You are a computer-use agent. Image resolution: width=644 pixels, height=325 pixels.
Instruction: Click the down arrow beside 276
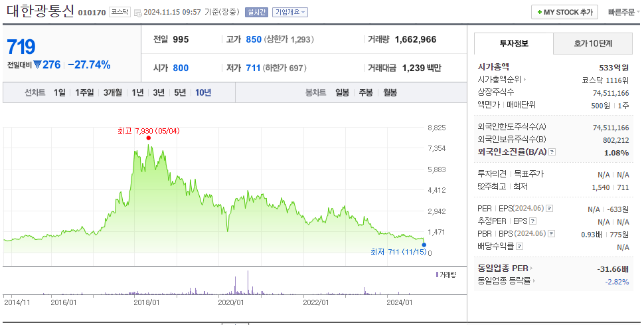(x=37, y=64)
